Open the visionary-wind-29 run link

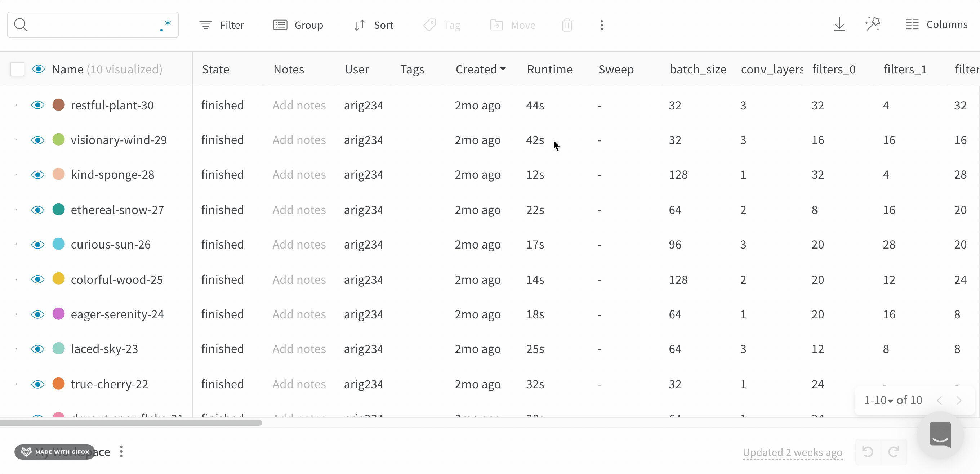click(x=119, y=140)
